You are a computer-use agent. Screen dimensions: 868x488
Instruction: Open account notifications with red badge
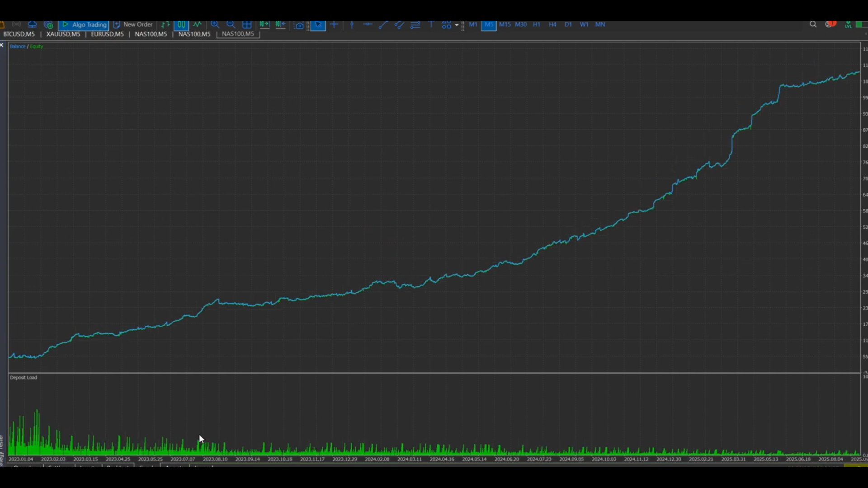click(830, 24)
